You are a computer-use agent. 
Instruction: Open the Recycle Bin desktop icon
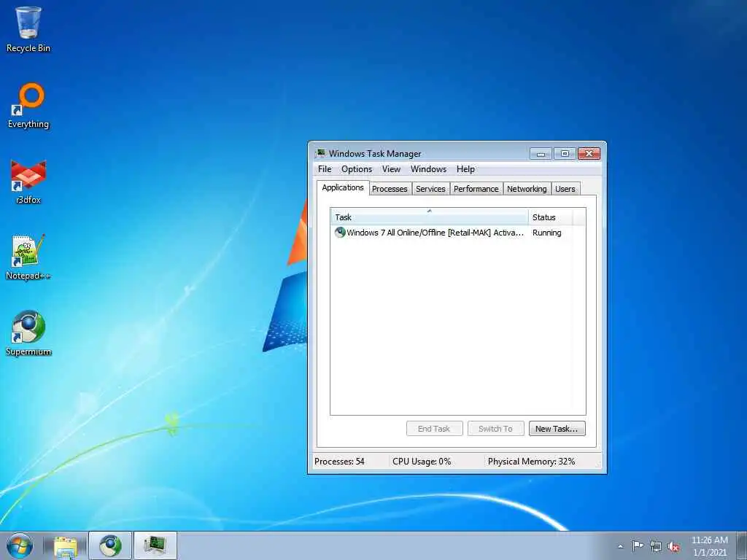(28, 29)
